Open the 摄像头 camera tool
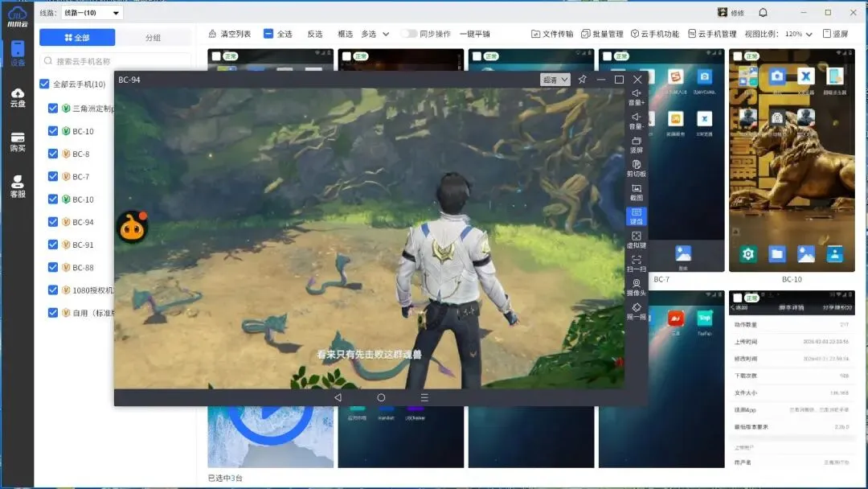 click(637, 287)
